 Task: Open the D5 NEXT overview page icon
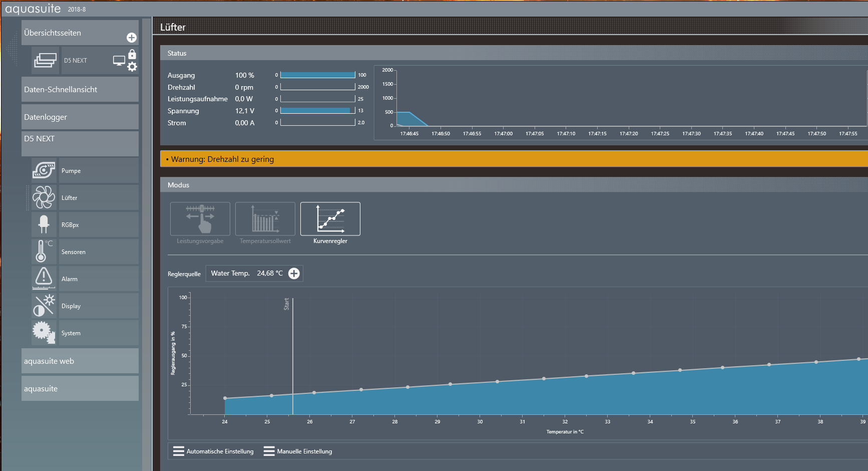coord(45,60)
